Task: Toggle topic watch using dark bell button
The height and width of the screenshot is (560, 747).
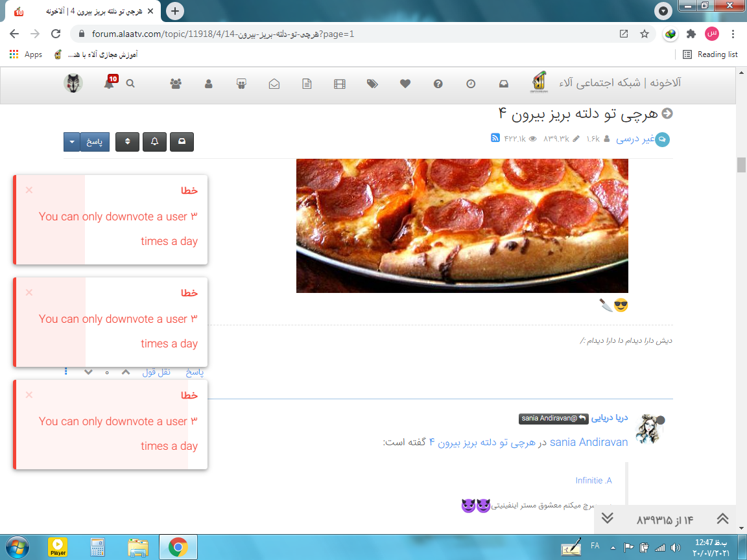Action: (154, 142)
